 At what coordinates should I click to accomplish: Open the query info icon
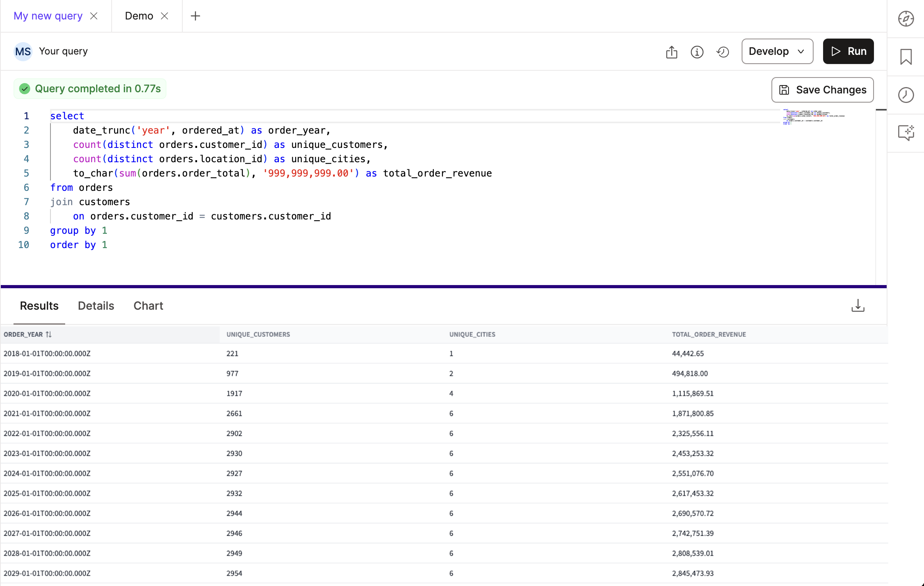click(x=697, y=52)
